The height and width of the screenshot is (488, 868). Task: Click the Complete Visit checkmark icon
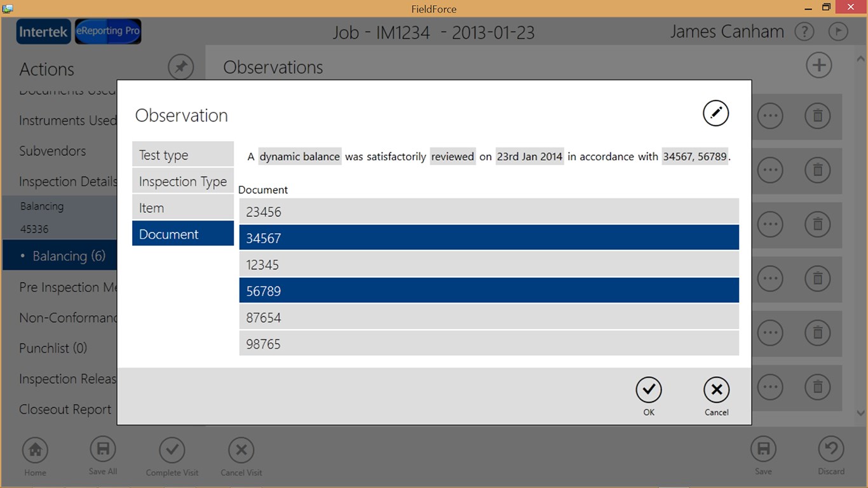172,451
